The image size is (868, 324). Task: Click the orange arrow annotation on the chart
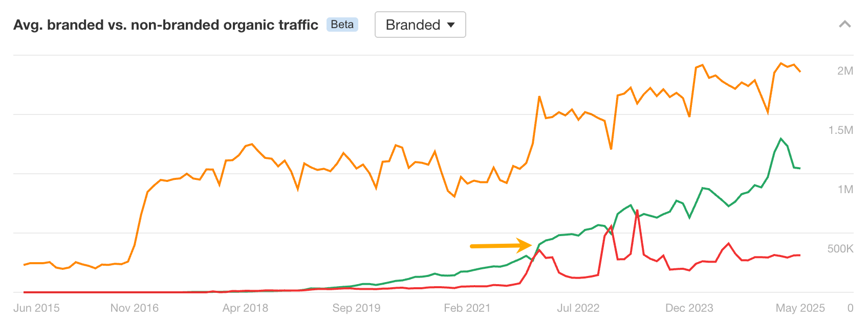tap(502, 246)
